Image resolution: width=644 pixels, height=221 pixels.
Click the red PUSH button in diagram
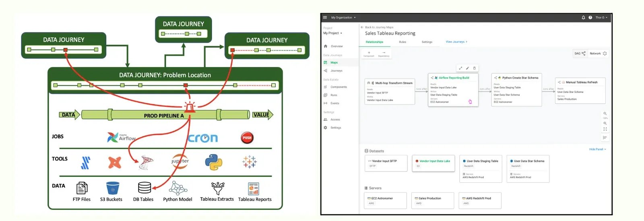247,138
